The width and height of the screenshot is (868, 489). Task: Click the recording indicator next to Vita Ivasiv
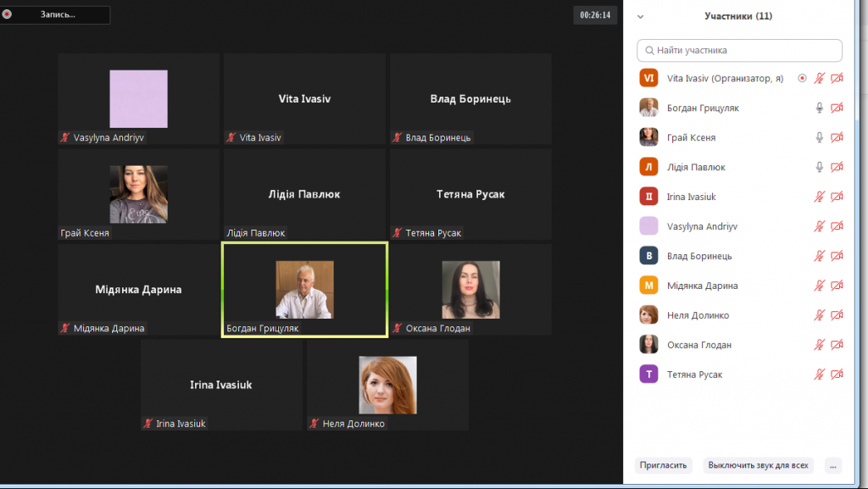pyautogui.click(x=802, y=78)
